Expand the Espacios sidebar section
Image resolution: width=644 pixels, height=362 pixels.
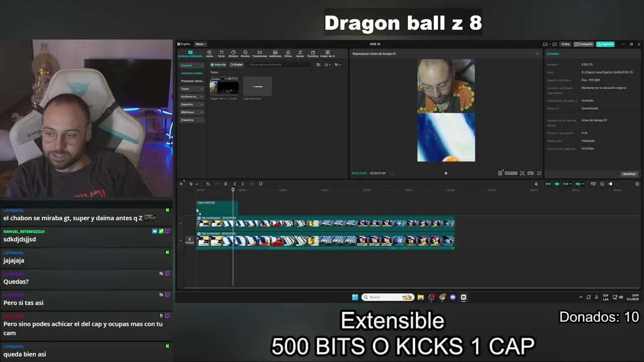pyautogui.click(x=192, y=104)
